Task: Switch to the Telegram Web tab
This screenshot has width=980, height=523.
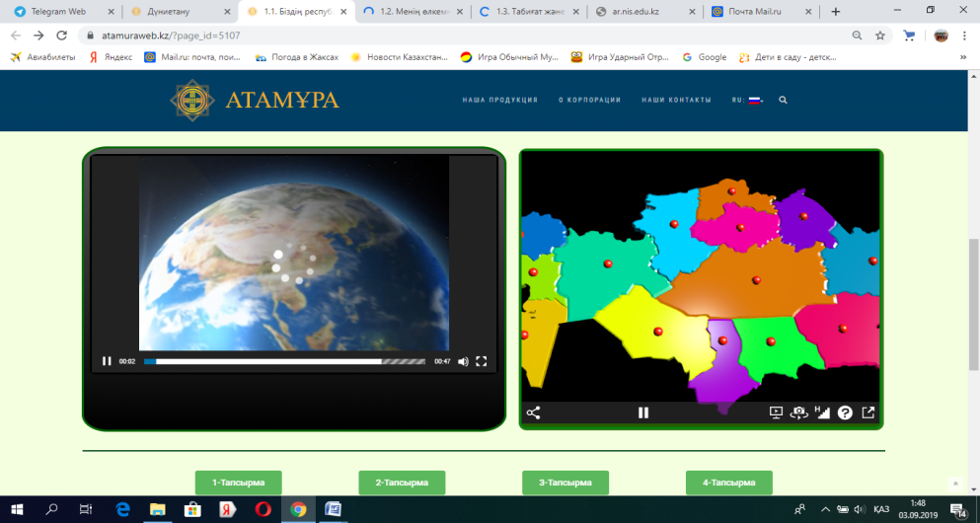Action: tap(60, 11)
